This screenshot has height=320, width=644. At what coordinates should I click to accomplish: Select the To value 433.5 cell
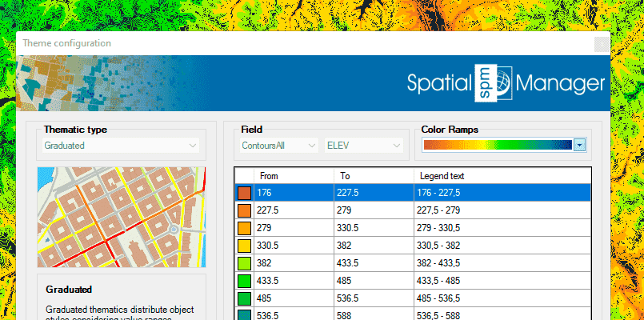pyautogui.click(x=373, y=263)
